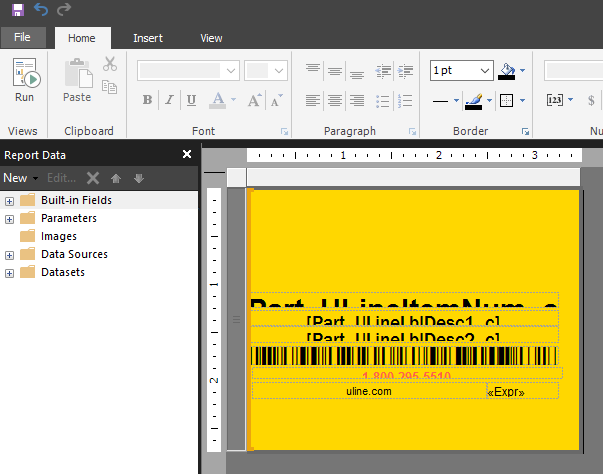Apply background fill color bucket
The image size is (603, 474).
click(x=506, y=71)
